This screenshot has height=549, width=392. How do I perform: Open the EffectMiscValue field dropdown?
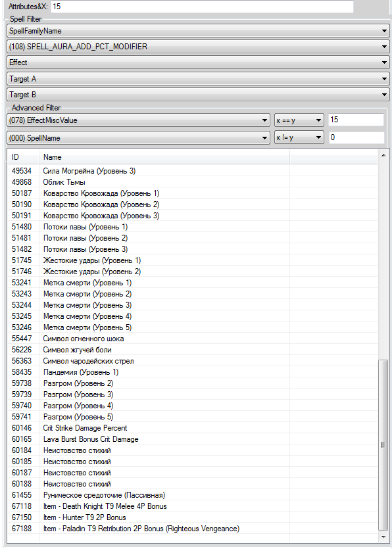(138, 120)
